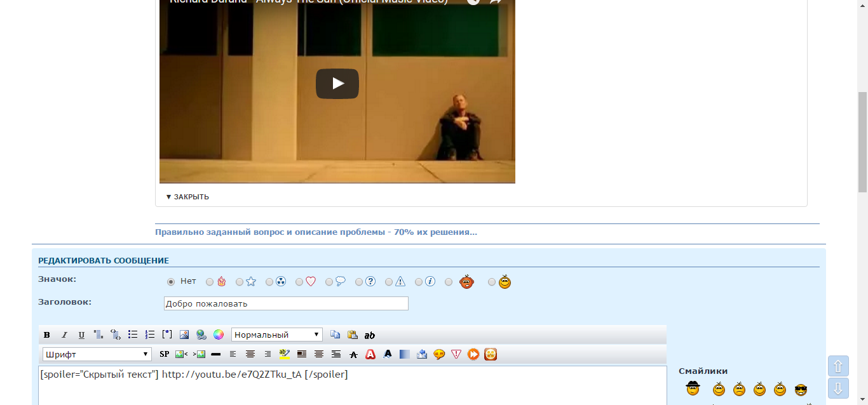Insert a code block tag
This screenshot has width=868, height=405.
point(116,335)
